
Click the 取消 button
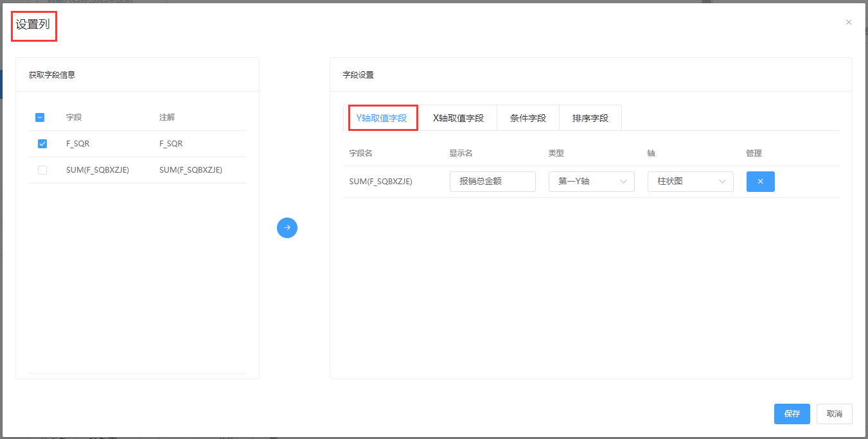click(834, 414)
